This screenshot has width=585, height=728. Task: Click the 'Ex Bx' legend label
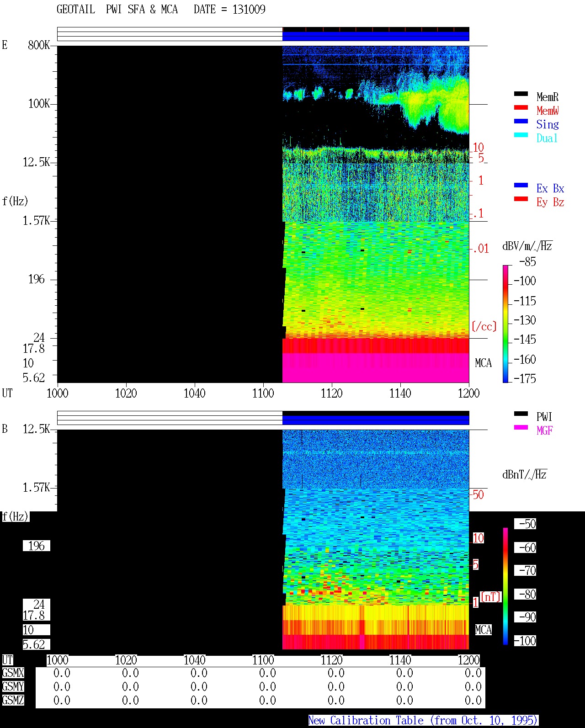point(550,188)
